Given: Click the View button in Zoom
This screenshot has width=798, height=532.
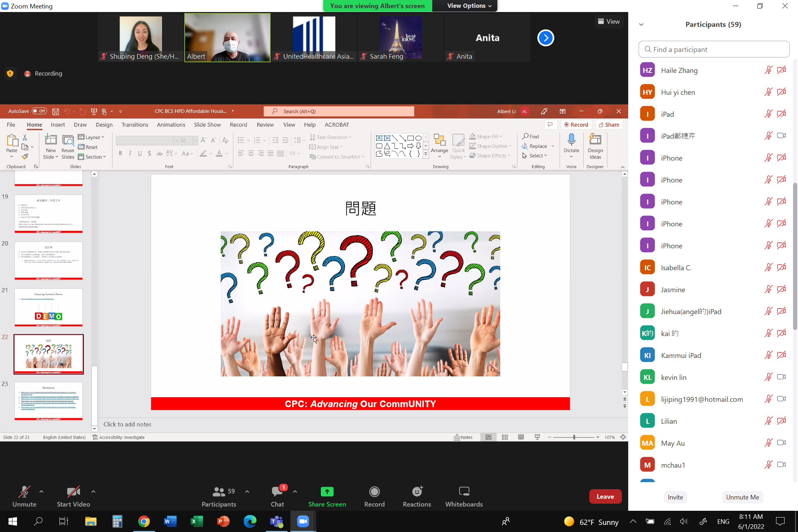Looking at the screenshot, I should [x=609, y=22].
